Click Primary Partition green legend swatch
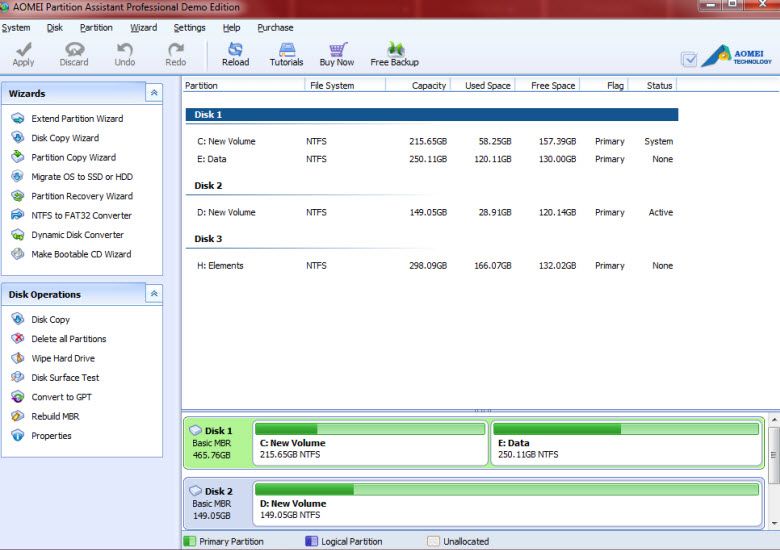The width and height of the screenshot is (780, 550). 190,541
